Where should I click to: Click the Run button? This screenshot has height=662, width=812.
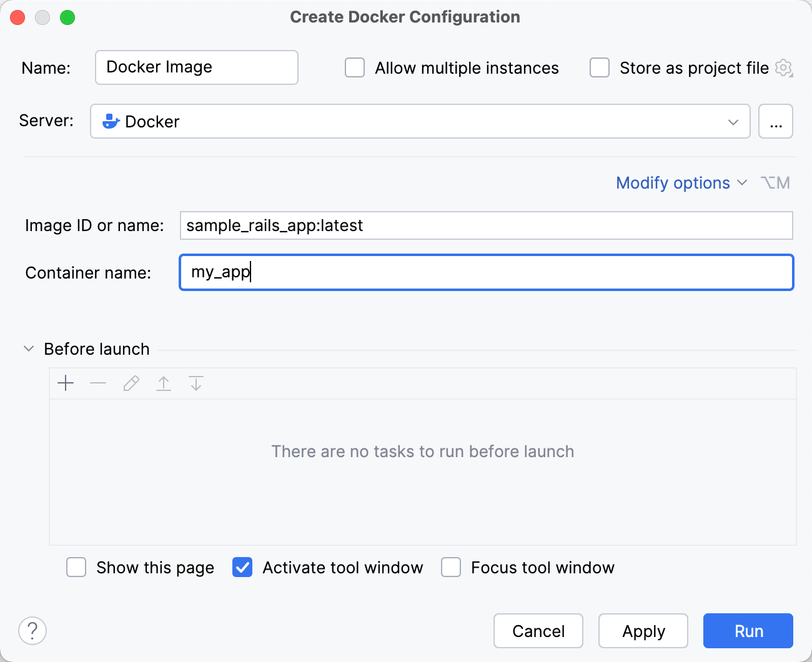748,631
